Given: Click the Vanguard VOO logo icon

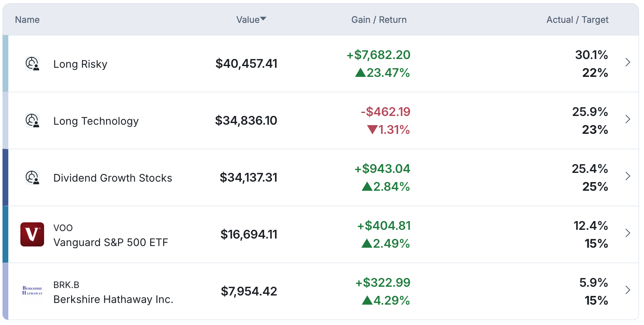Looking at the screenshot, I should click(32, 234).
